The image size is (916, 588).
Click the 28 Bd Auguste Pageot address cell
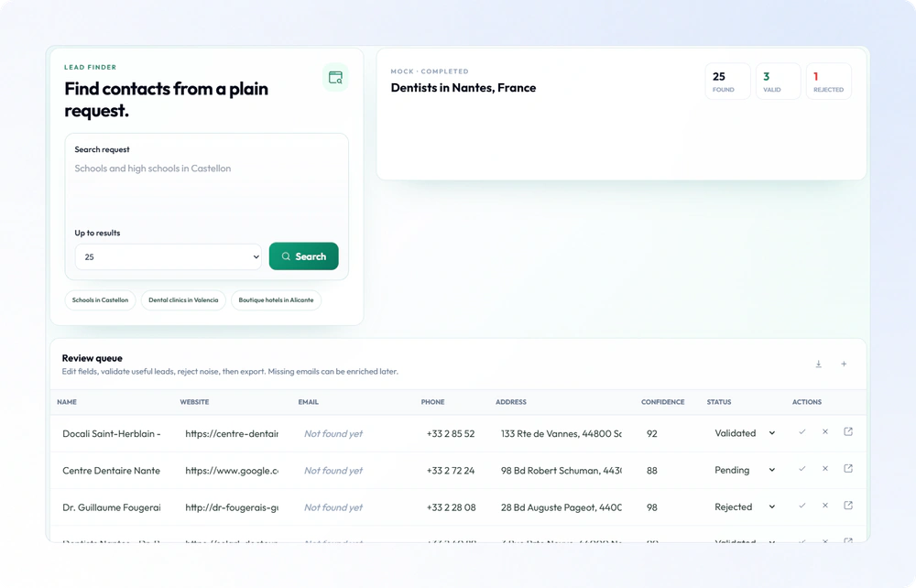(x=561, y=507)
